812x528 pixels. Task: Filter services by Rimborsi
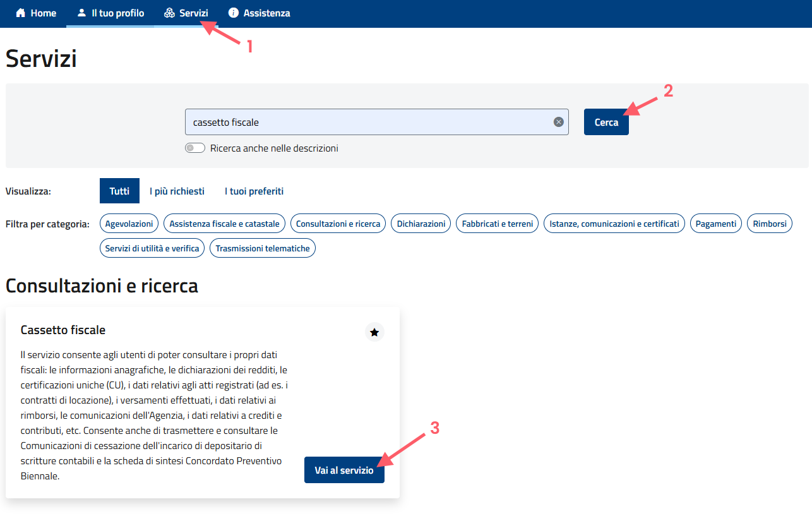(769, 223)
